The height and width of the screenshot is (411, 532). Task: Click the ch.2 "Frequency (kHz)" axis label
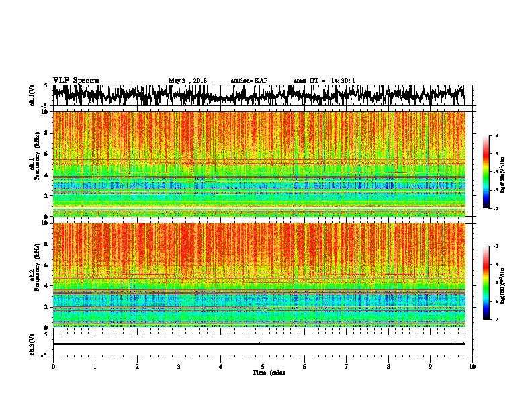[37, 267]
